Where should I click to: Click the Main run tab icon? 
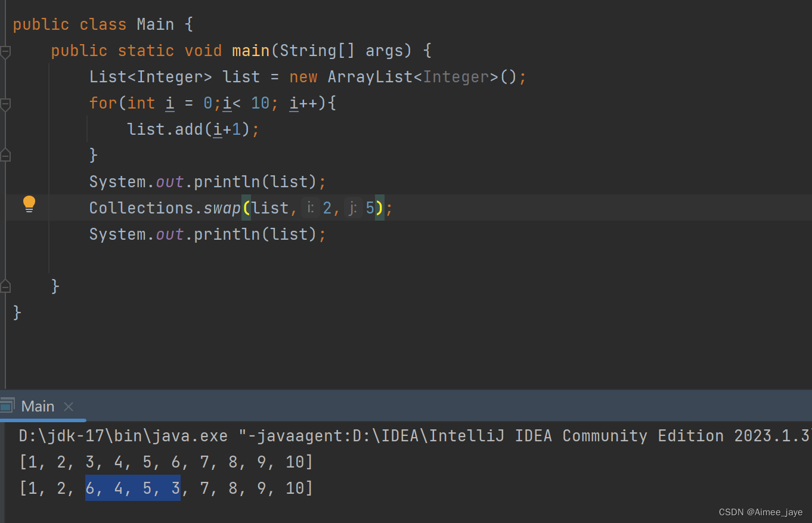click(x=7, y=406)
